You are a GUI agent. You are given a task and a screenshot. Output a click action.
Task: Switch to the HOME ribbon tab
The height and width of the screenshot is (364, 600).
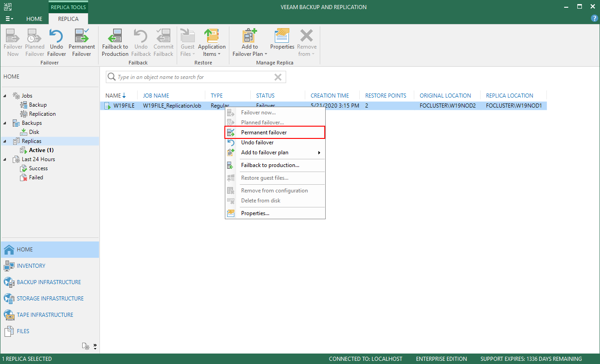tap(34, 19)
